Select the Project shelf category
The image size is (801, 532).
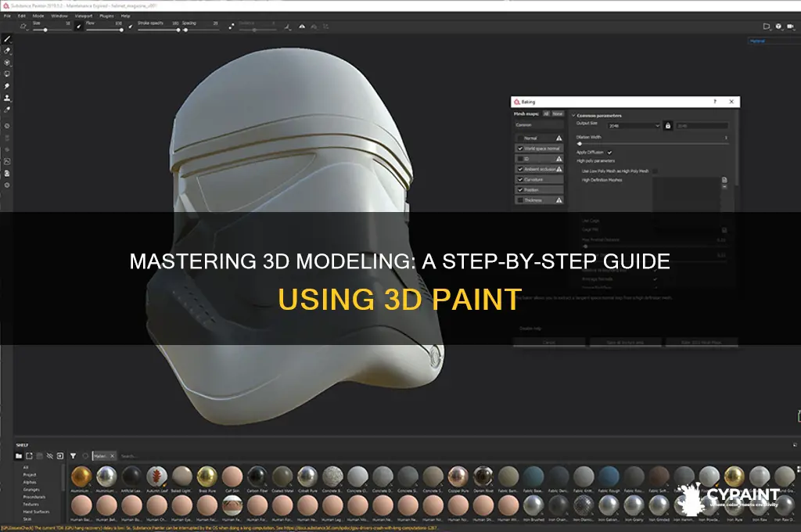tap(30, 475)
